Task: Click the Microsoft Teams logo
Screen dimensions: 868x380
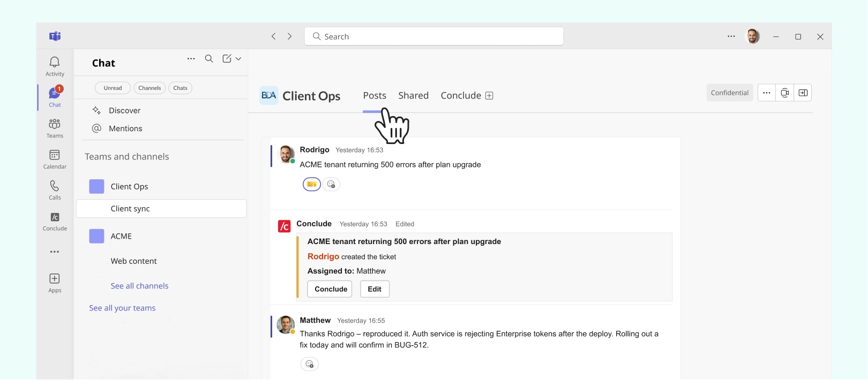Action: tap(55, 36)
